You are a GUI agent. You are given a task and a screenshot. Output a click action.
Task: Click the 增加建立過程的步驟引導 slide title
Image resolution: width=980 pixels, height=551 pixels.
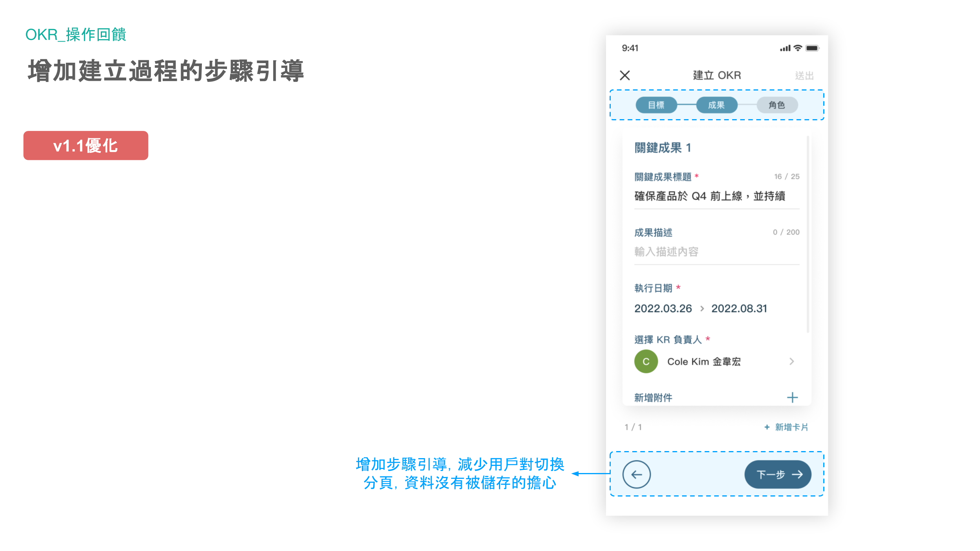tap(166, 71)
